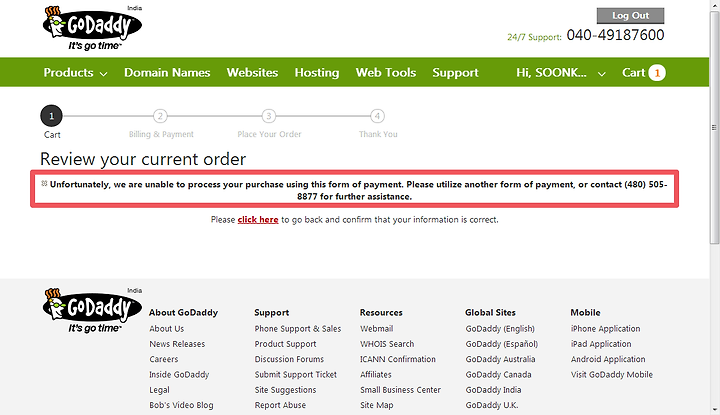Viewport: 720px width, 415px height.
Task: Open the Cart link in navigation
Action: [634, 73]
